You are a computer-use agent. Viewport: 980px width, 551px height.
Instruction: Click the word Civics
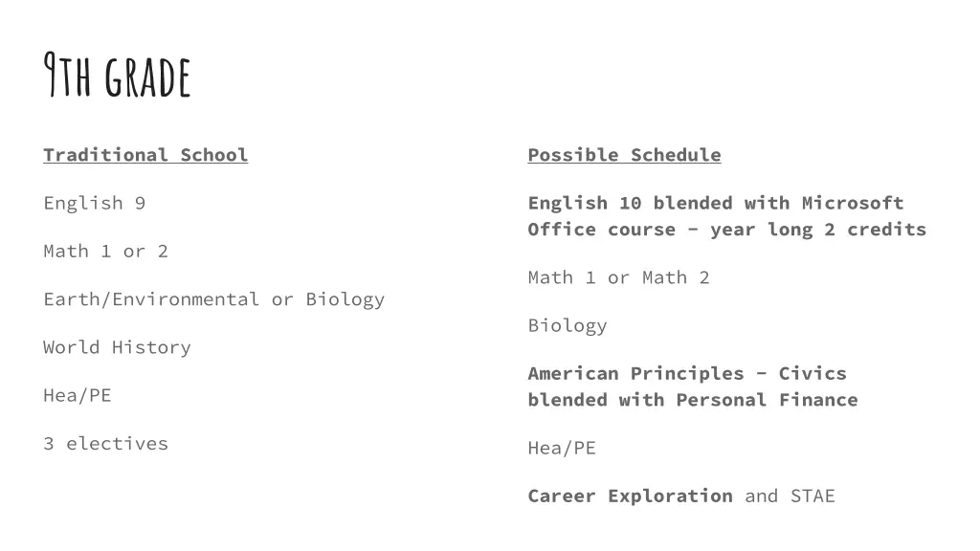click(x=813, y=374)
